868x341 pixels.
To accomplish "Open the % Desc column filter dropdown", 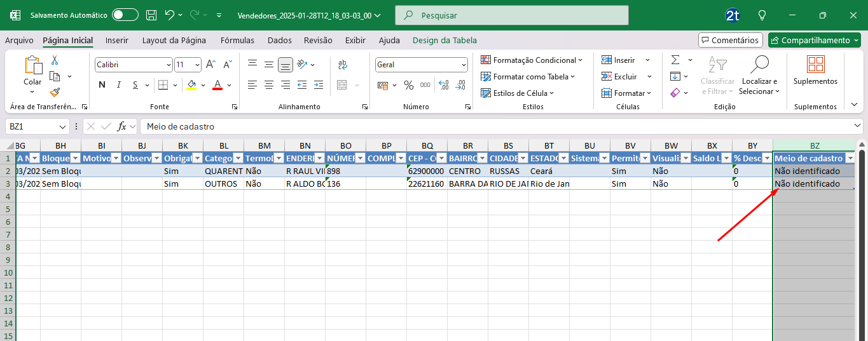I will (767, 158).
